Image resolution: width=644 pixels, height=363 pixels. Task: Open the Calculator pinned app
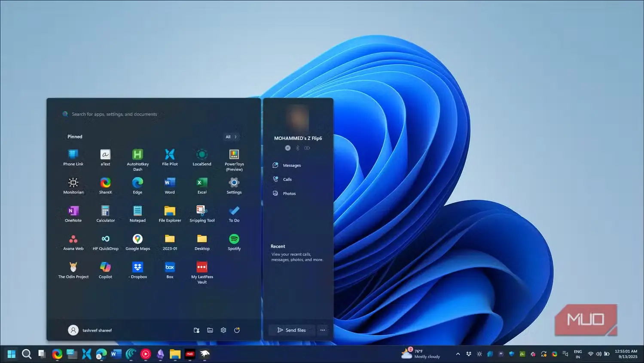105,214
